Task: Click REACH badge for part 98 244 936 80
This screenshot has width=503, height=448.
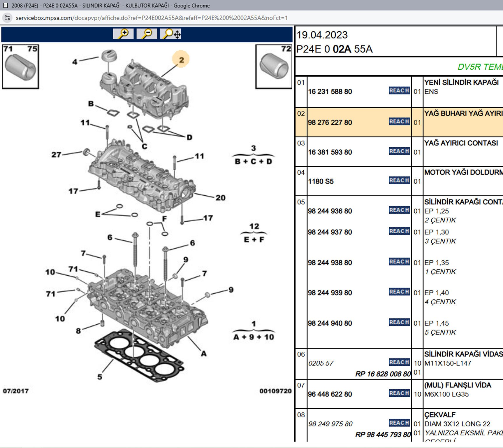Action: coord(399,210)
